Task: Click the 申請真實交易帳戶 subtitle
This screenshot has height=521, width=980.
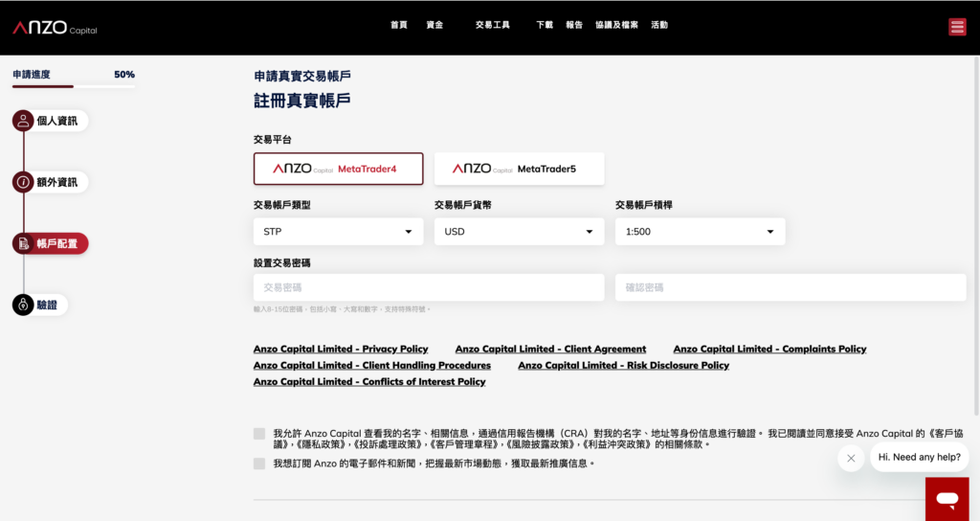Action: [x=301, y=77]
